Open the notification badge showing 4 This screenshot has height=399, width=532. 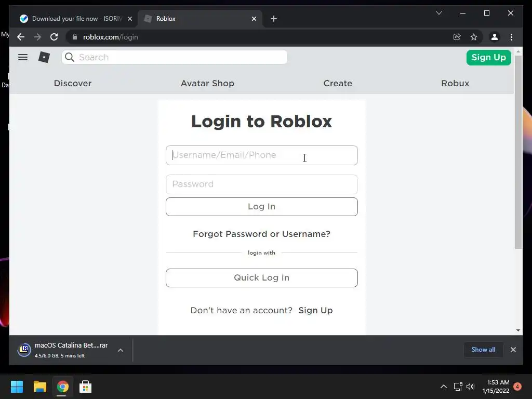517,387
